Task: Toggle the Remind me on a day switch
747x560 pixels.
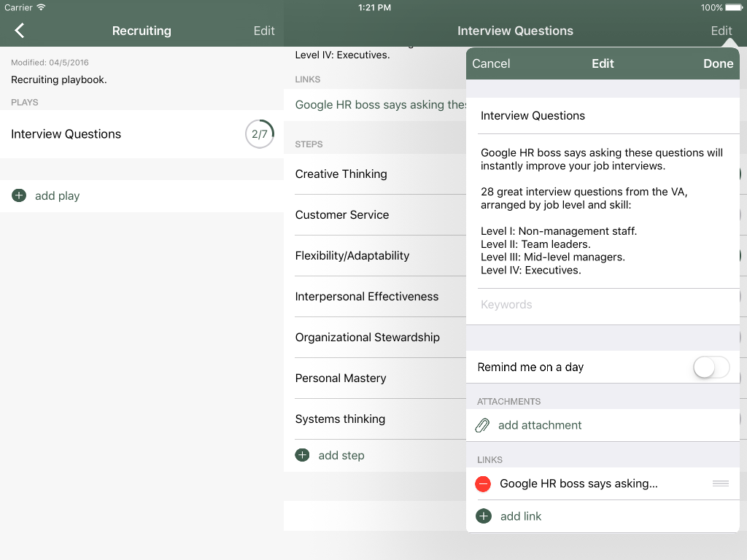Action: tap(711, 367)
